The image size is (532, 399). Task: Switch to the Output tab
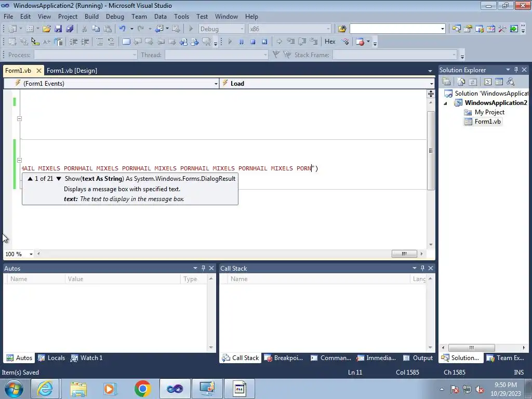click(418, 358)
